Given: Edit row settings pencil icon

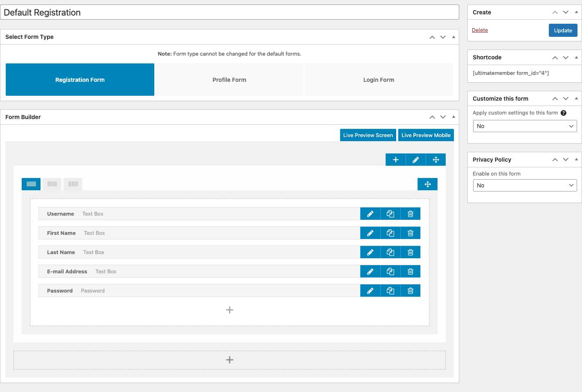Looking at the screenshot, I should point(415,160).
